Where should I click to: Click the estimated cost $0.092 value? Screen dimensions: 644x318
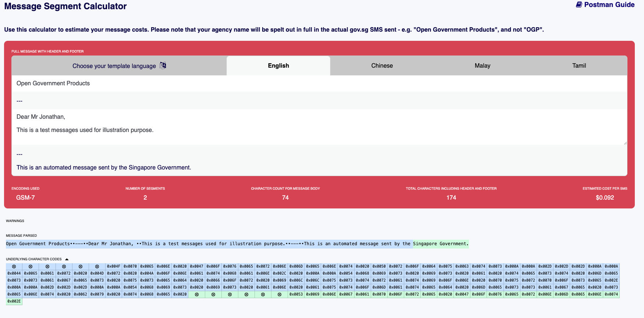coord(605,198)
